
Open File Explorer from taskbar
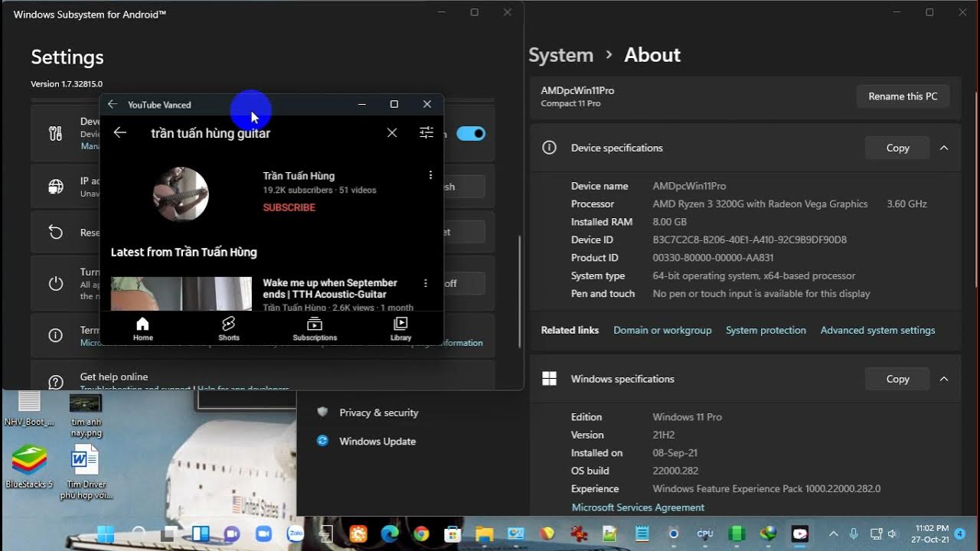point(484,533)
